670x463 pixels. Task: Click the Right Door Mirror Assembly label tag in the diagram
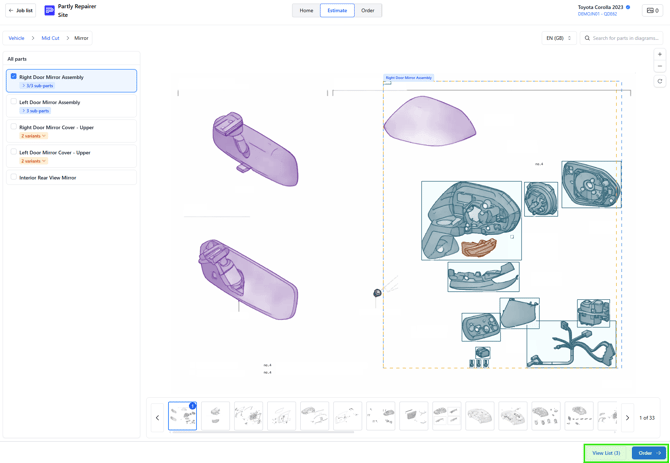[408, 78]
